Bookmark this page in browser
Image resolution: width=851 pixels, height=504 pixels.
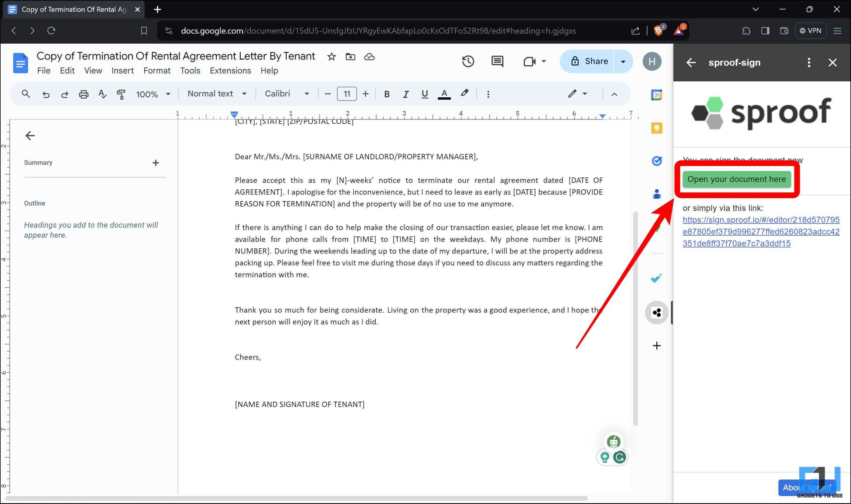point(144,31)
